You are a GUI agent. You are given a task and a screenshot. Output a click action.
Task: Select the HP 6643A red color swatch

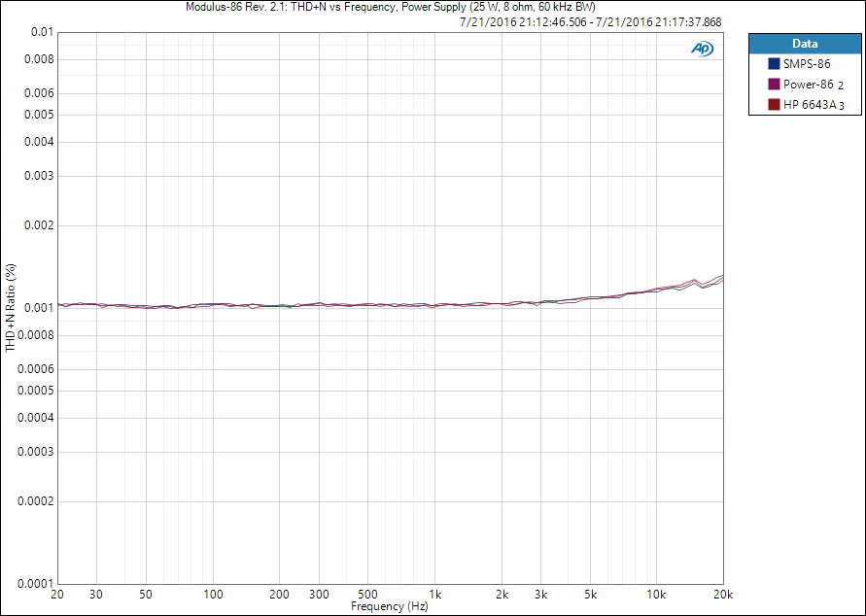[774, 104]
